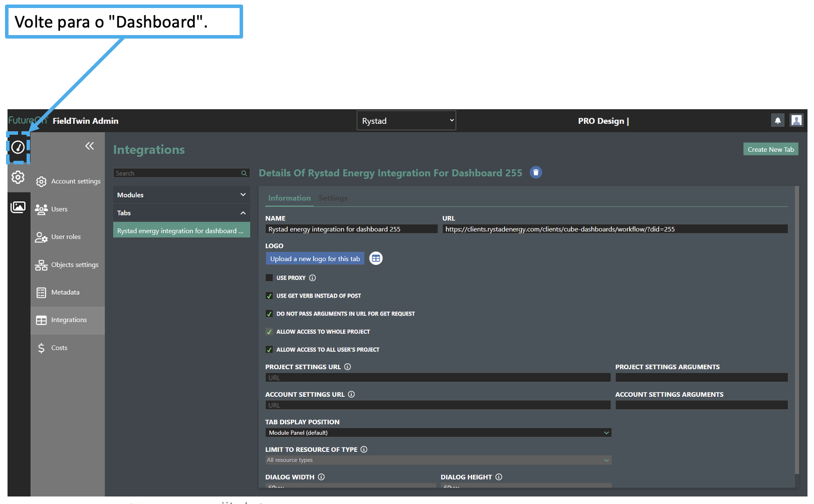Switch to the Information tab

point(289,198)
